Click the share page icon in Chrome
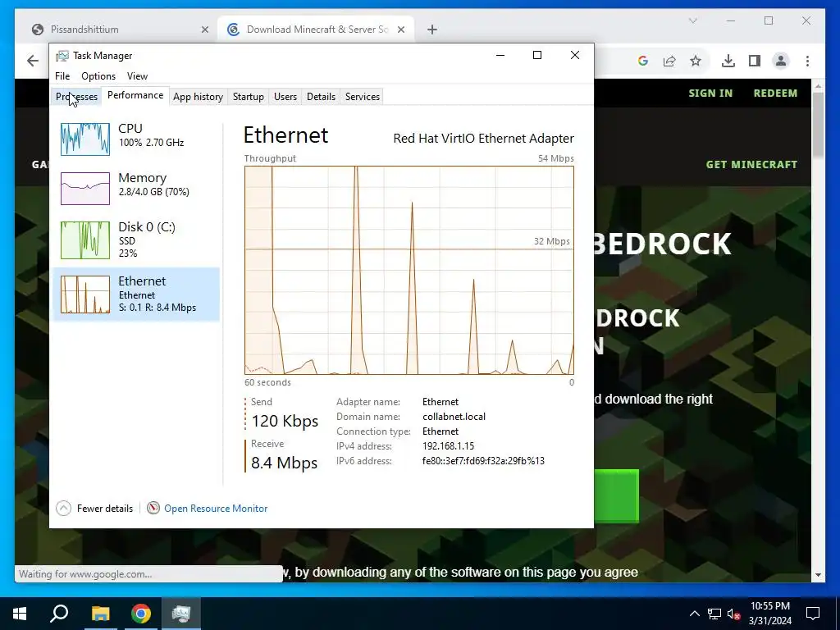 [669, 61]
